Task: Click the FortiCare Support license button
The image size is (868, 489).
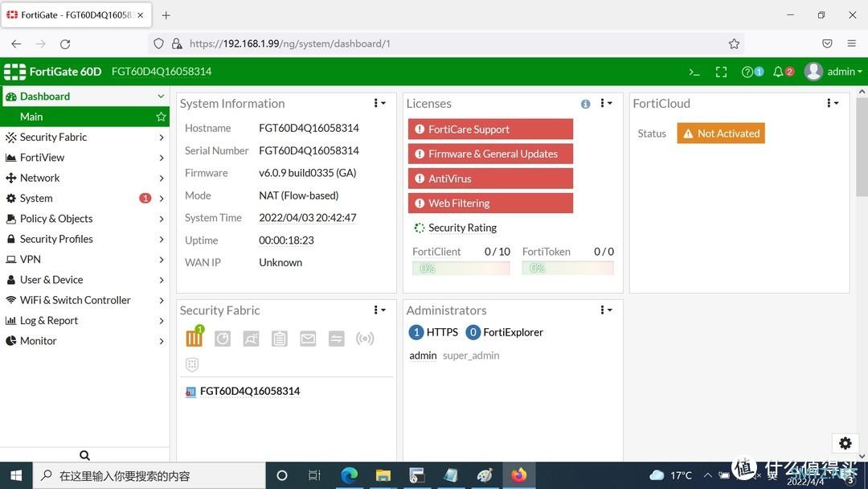Action: pos(490,129)
